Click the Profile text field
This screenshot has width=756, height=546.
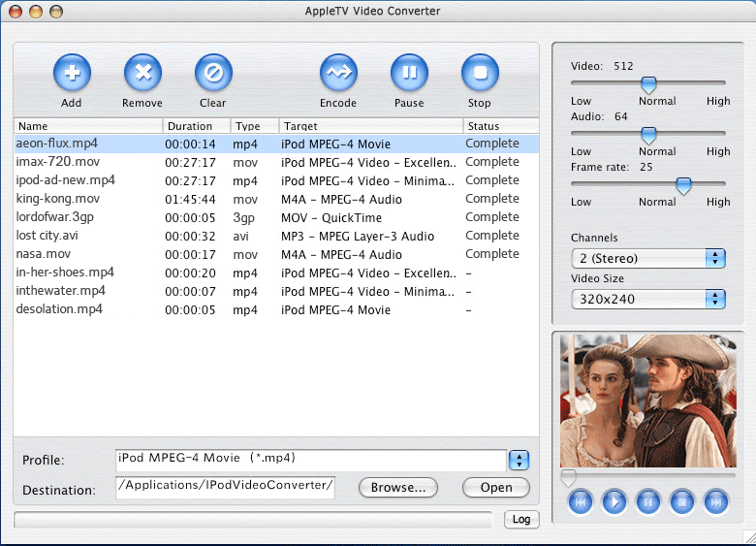[x=311, y=460]
